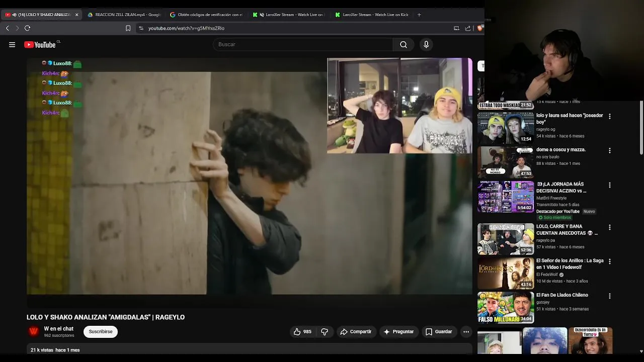Open thumbnail with 47:53 duration
Screen dimensions: 644x362
[506, 162]
